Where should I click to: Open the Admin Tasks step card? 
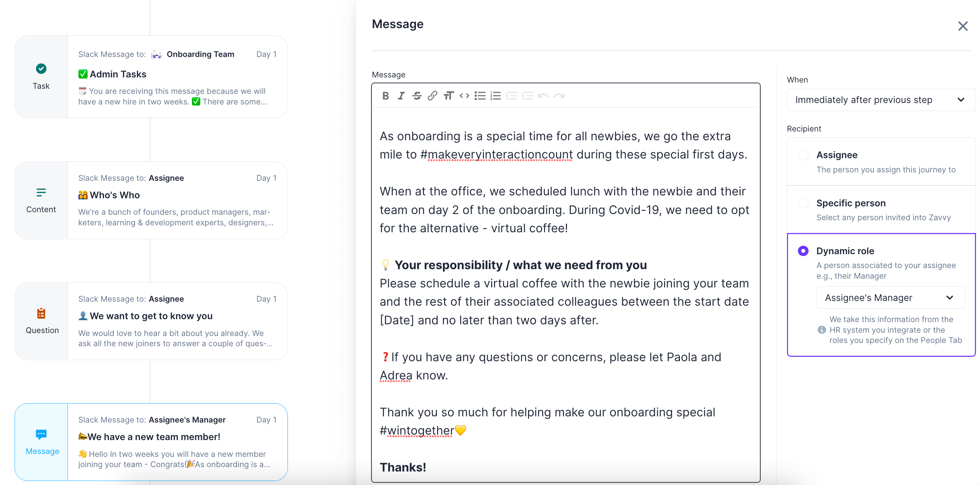click(177, 77)
